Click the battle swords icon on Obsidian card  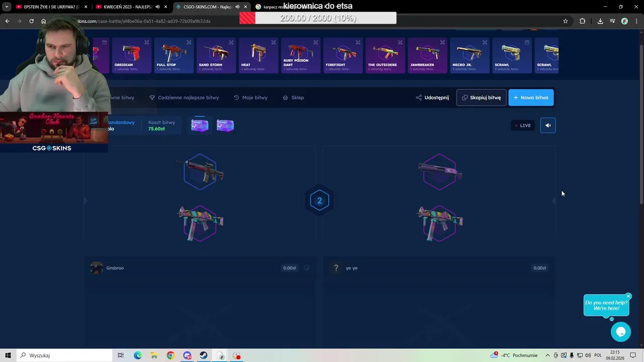(x=146, y=42)
